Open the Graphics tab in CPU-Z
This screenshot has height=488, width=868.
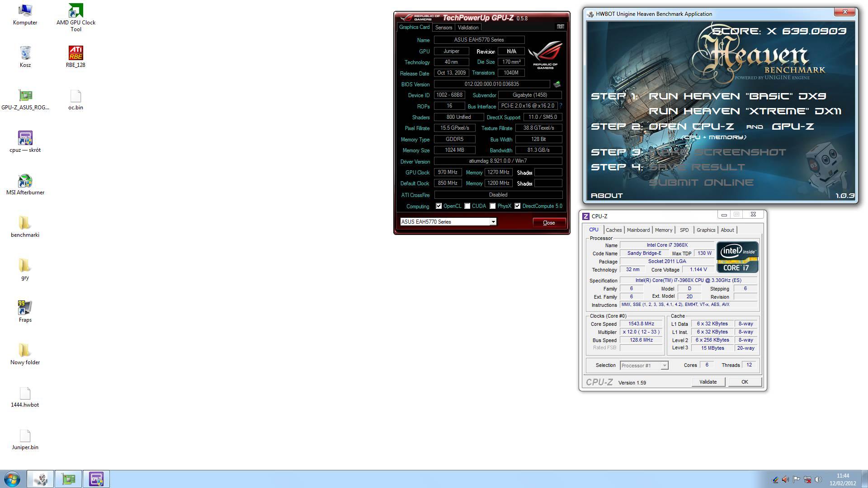pyautogui.click(x=706, y=230)
